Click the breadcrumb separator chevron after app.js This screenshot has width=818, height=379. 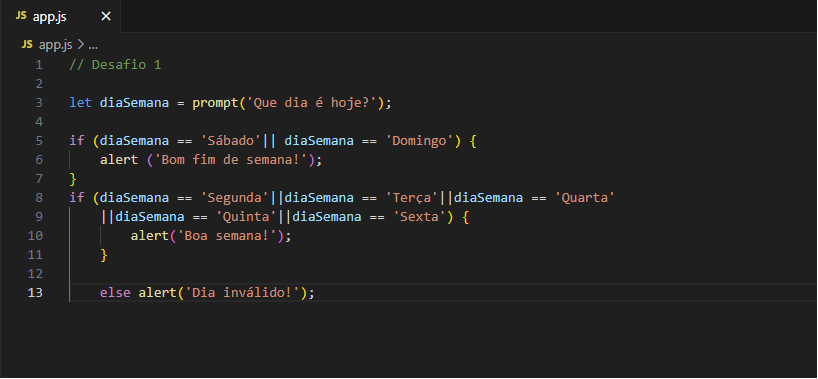pos(80,45)
